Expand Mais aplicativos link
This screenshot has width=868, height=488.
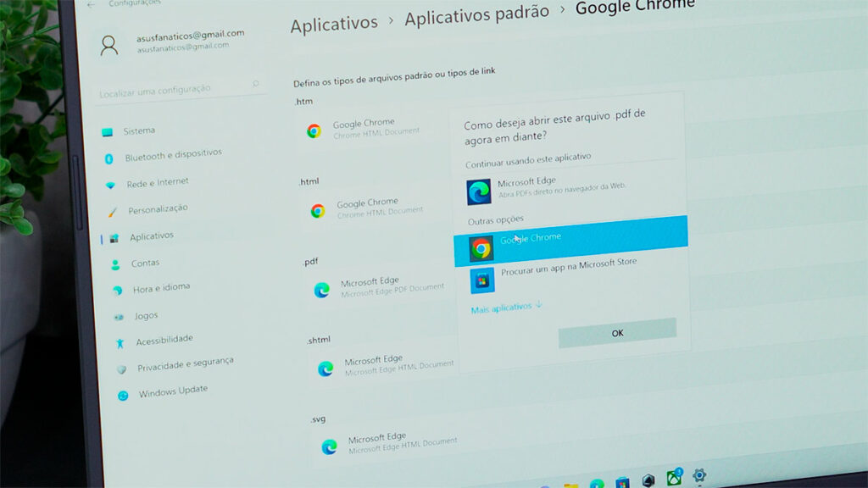click(x=506, y=308)
